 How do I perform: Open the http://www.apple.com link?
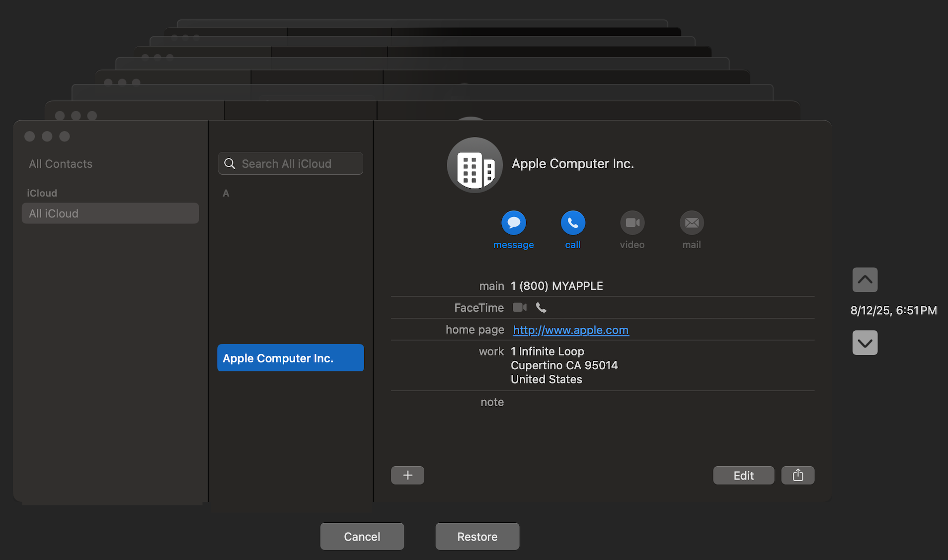[571, 330]
